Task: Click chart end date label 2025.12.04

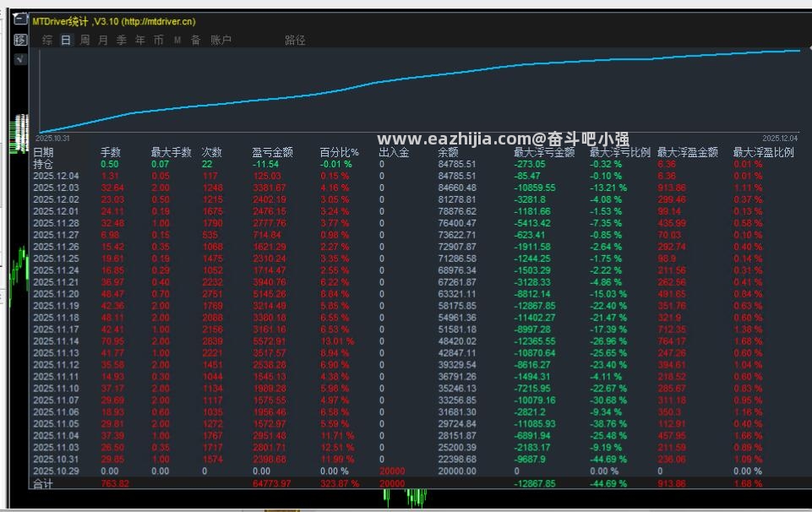Action: tap(780, 139)
